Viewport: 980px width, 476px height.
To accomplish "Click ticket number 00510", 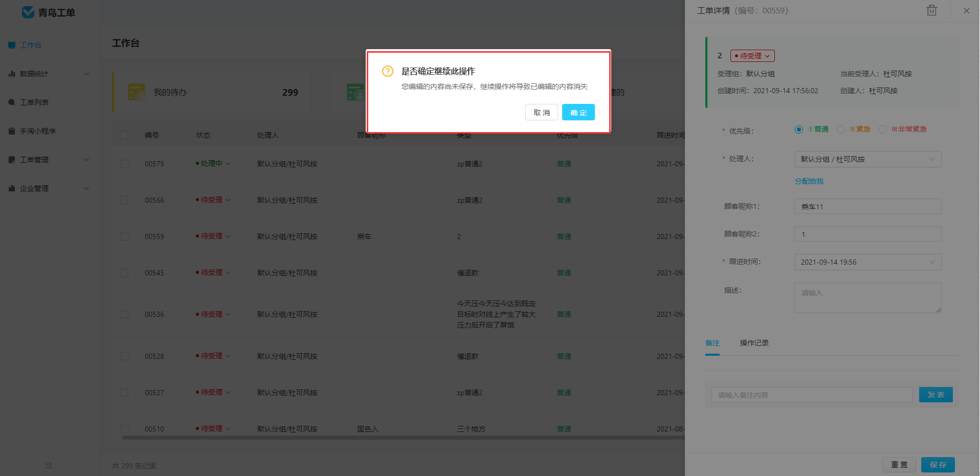I will (154, 429).
